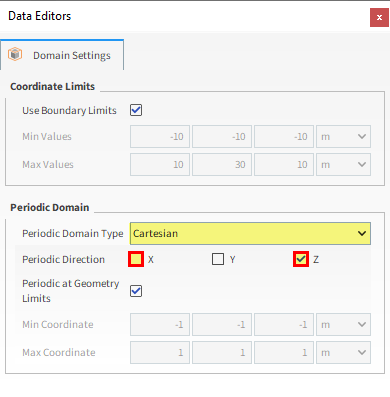390x397 pixels.
Task: Click the Min Values X field showing -10
Action: [x=160, y=136]
